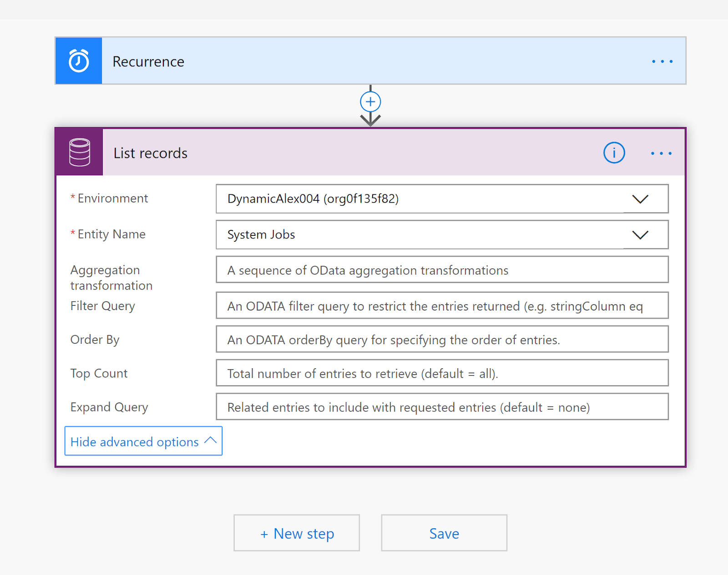Click the chevron on Hide advanced options
728x575 pixels.
pos(210,440)
